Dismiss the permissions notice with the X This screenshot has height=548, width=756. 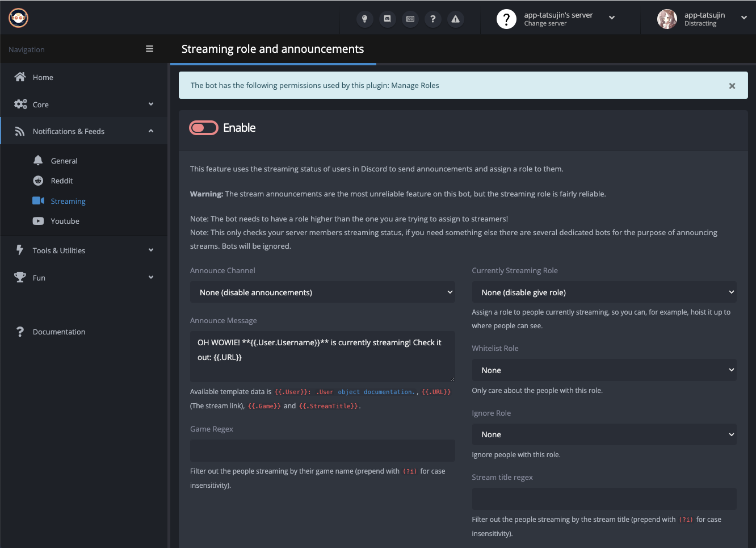pyautogui.click(x=732, y=86)
